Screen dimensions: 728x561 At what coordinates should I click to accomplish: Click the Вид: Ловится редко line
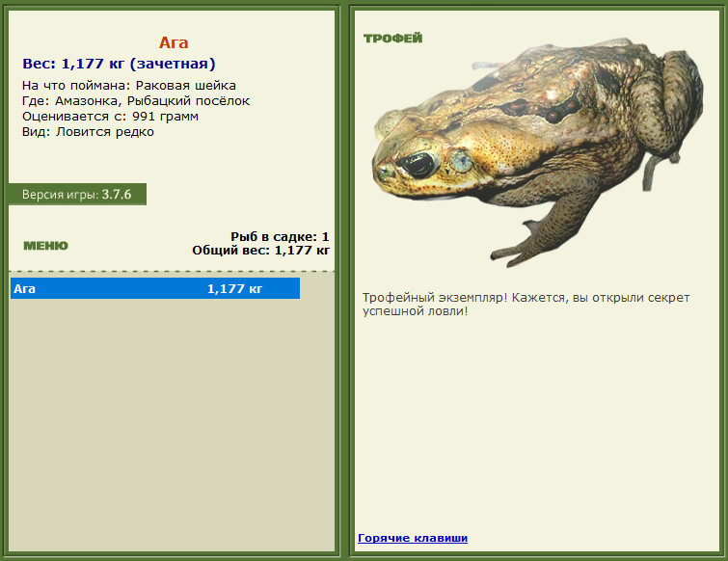[x=88, y=132]
